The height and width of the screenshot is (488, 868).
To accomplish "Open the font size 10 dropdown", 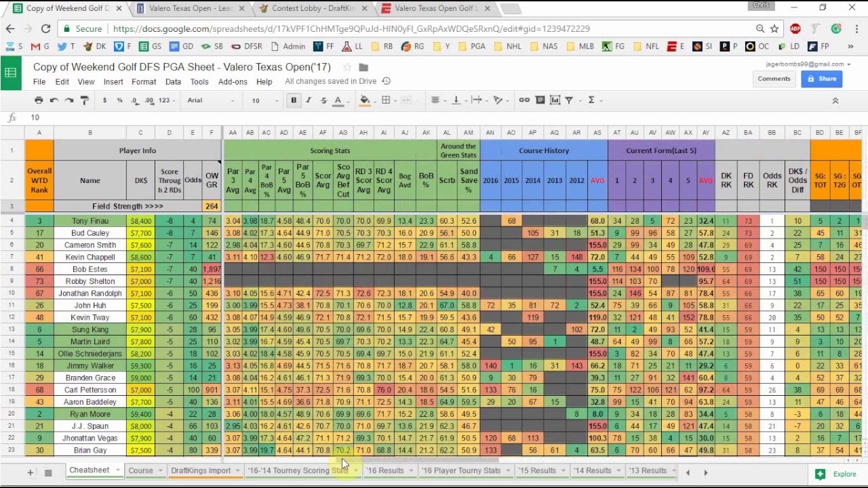I will click(264, 100).
